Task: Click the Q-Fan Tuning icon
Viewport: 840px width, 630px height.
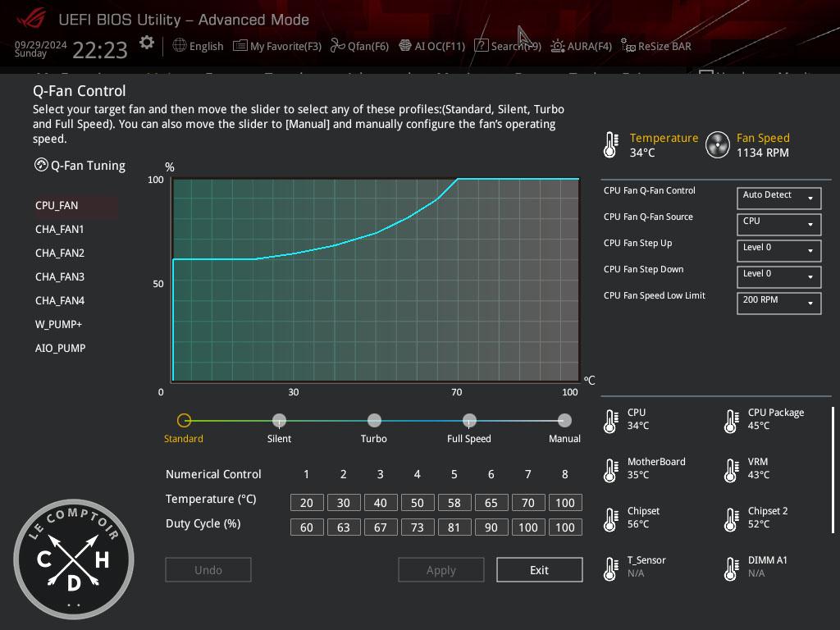Action: [x=42, y=165]
